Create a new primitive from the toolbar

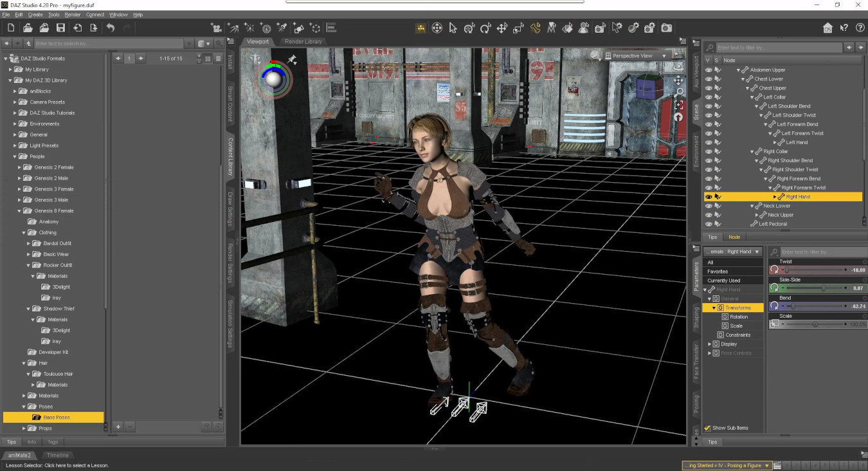pyautogui.click(x=299, y=28)
